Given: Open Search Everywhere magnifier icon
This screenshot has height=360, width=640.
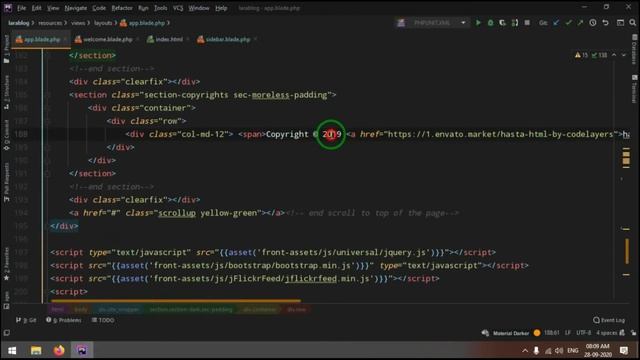Looking at the screenshot, I should 632,23.
